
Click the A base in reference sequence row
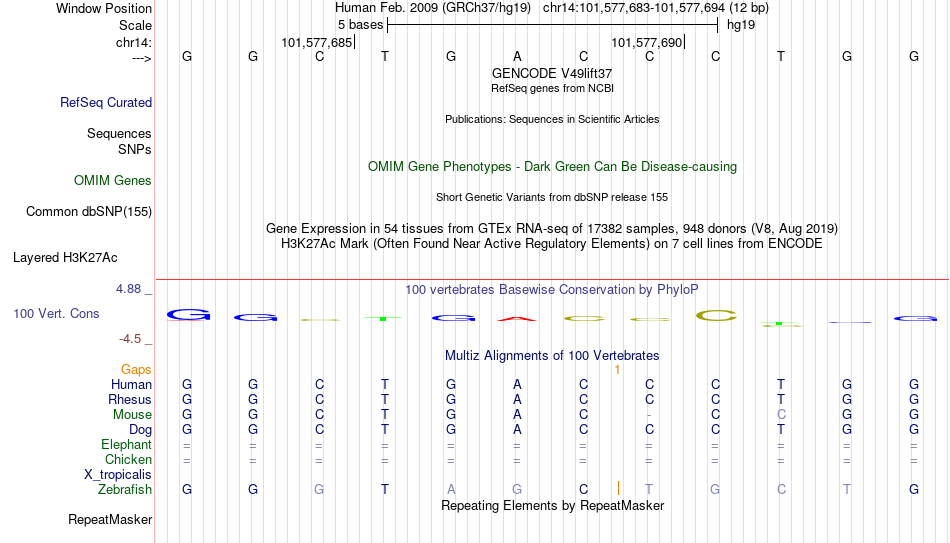[517, 56]
